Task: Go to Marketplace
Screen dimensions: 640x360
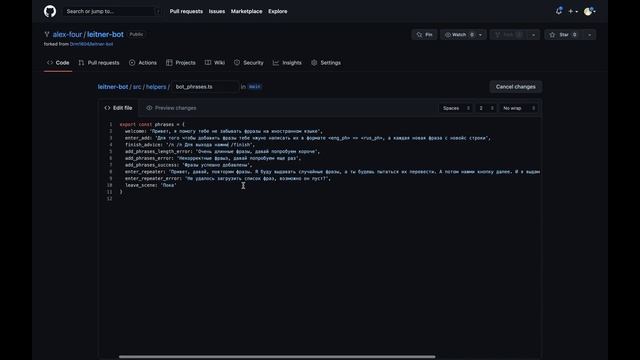Action: click(247, 11)
